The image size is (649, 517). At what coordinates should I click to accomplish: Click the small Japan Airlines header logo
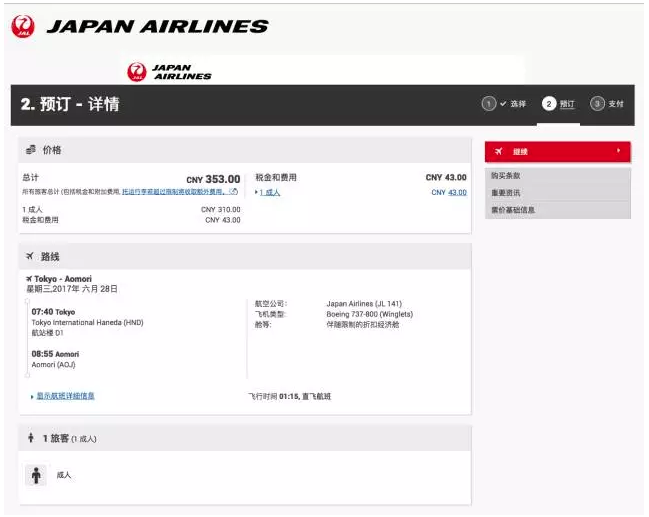tap(137, 71)
